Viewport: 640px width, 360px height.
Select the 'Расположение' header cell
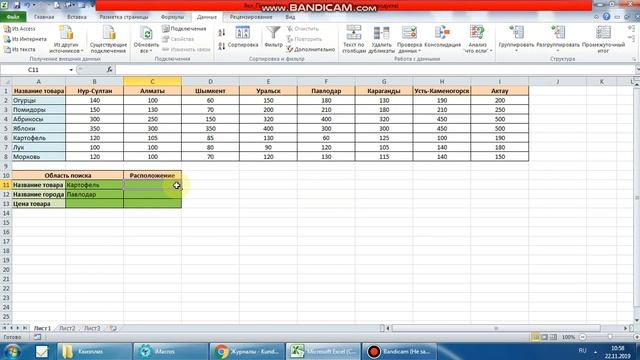(152, 176)
